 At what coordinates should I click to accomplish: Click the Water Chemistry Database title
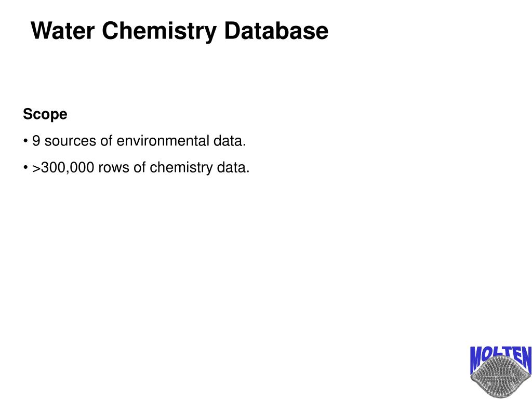click(x=179, y=31)
